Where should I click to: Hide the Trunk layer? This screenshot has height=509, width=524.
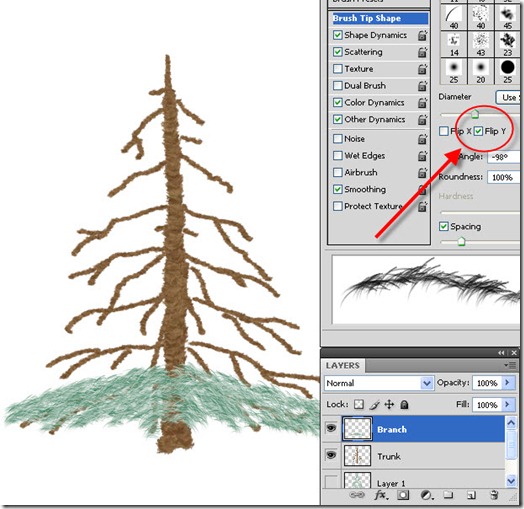point(331,455)
